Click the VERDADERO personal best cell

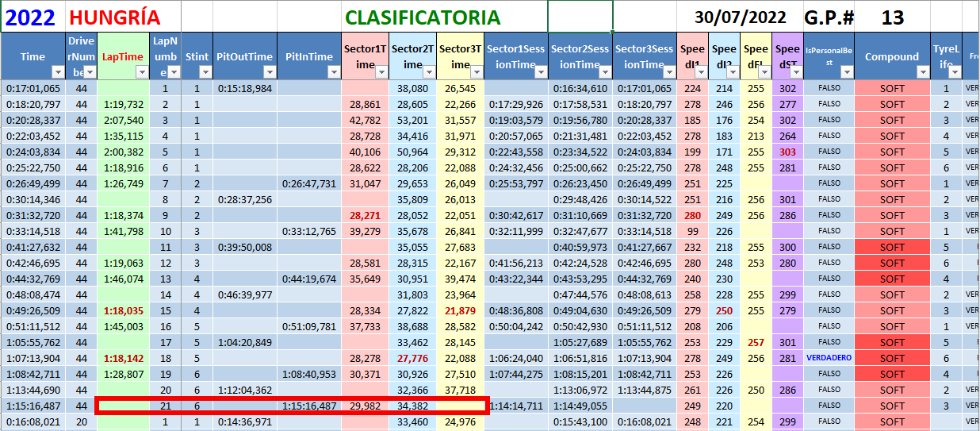coord(829,358)
